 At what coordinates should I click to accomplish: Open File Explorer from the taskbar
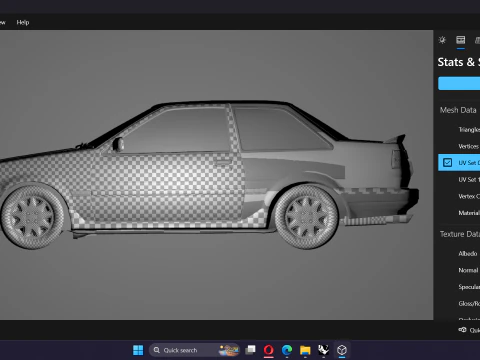(305, 350)
